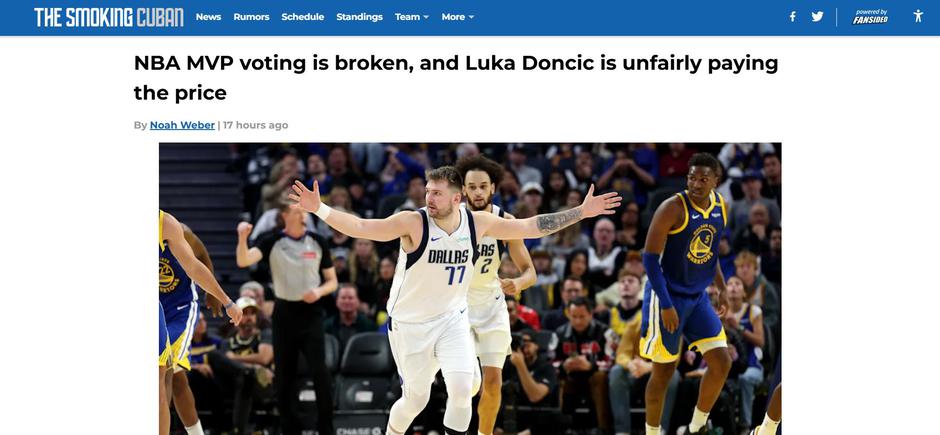Viewport: 940px width, 435px height.
Task: Click the blue top navigation bar background
Action: click(629, 17)
